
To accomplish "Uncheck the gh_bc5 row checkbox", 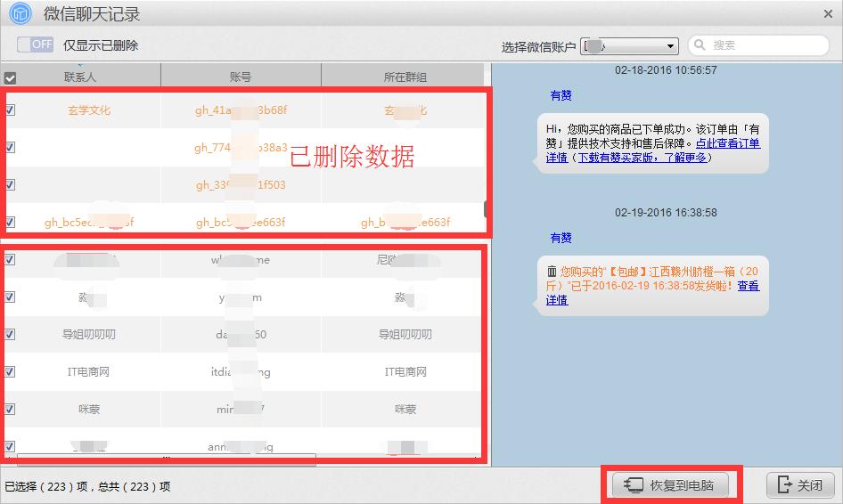I will pyautogui.click(x=10, y=222).
